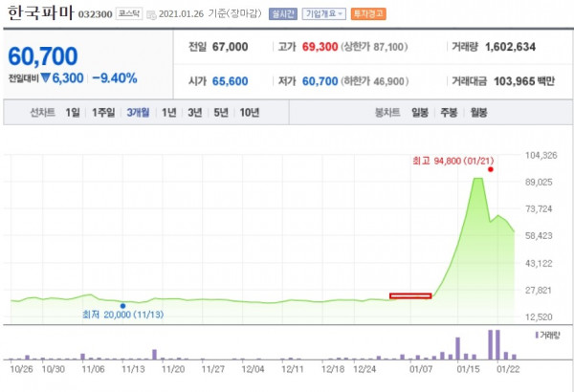Click the 01/15 date axis label
Screen dimensions: 574x392
468,369
